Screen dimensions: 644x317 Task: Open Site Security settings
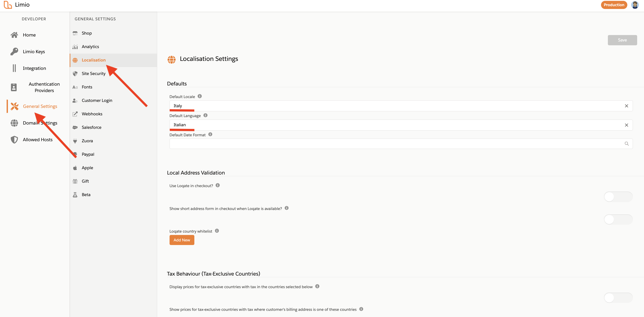(x=93, y=73)
